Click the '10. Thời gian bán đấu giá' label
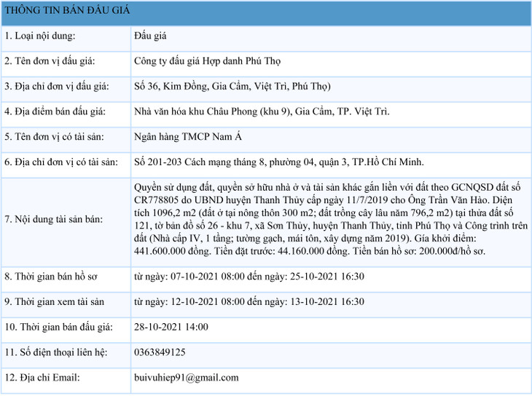The image size is (532, 396). coord(56,327)
